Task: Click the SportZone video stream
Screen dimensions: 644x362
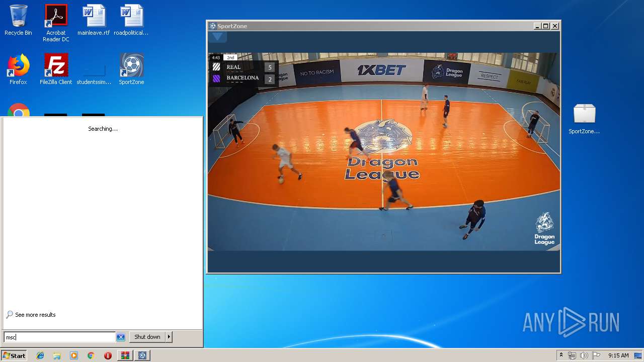Action: tap(383, 152)
